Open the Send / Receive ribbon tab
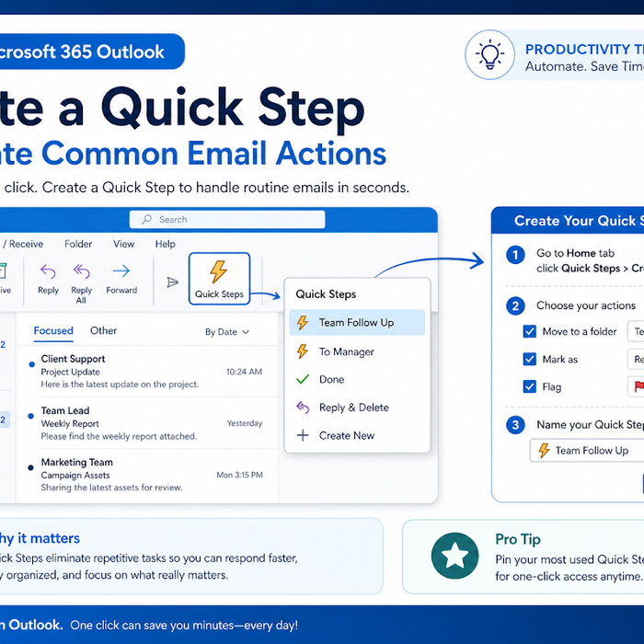The image size is (644, 644). pos(22,244)
